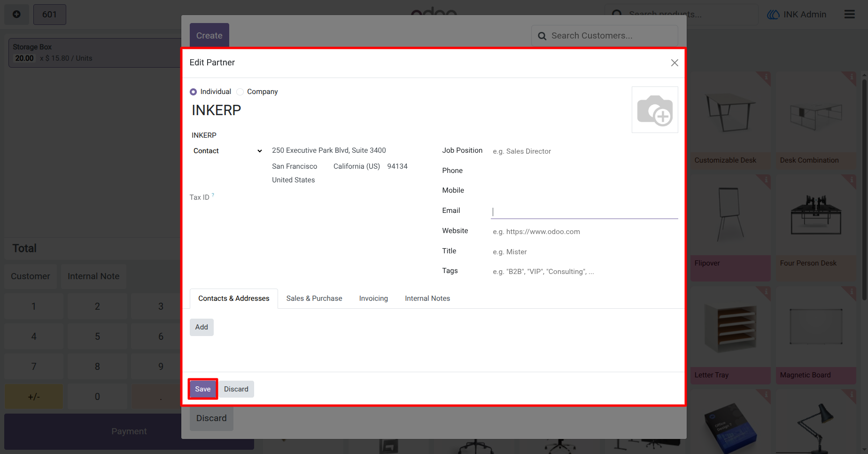Click the Save button
Image resolution: width=868 pixels, height=454 pixels.
click(203, 389)
